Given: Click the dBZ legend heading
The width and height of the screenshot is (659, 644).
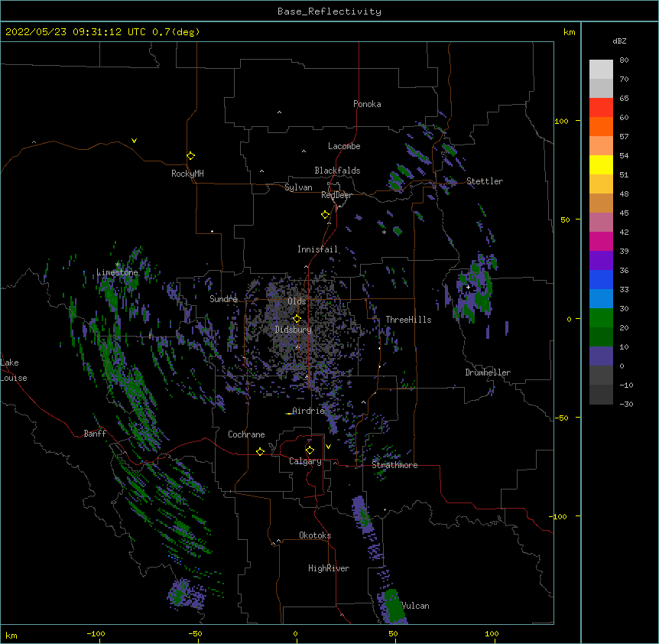Looking at the screenshot, I should pyautogui.click(x=619, y=41).
